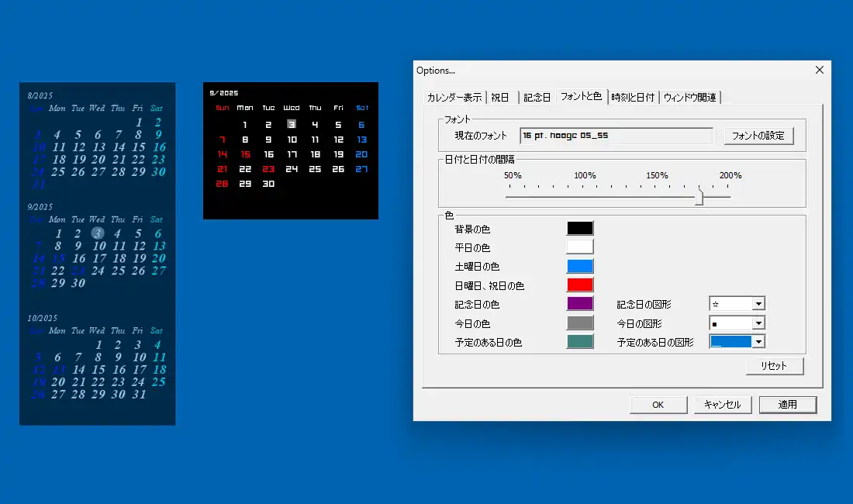Viewport: 853px width, 504px height.
Task: Open the 予定のある日の色 teal swatch
Action: pos(580,341)
